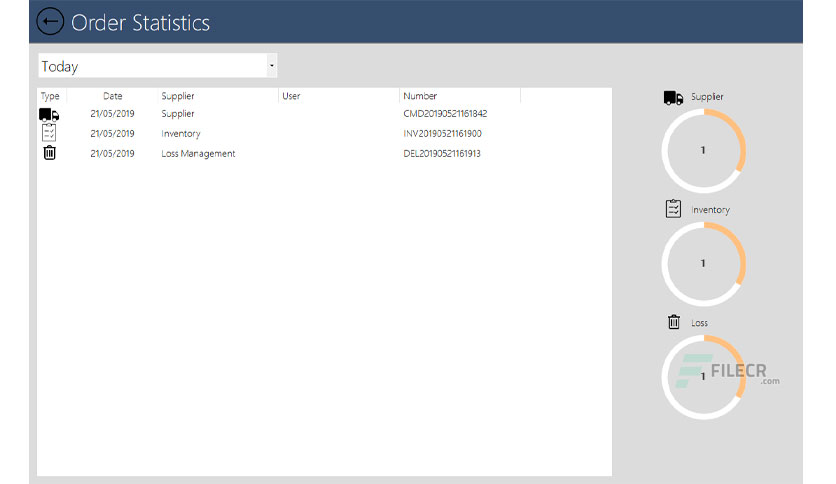Click the Supplier truck icon above chart
This screenshot has height=484, width=836.
[x=673, y=98]
